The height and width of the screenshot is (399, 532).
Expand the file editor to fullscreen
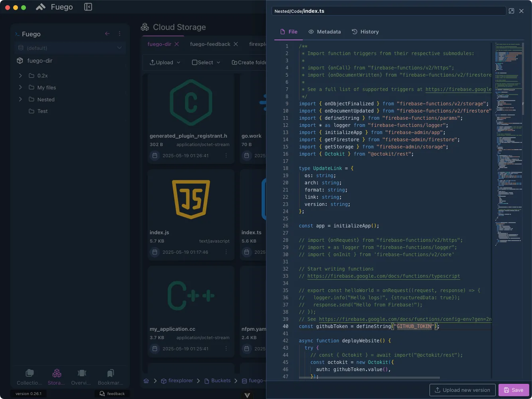[x=511, y=11]
